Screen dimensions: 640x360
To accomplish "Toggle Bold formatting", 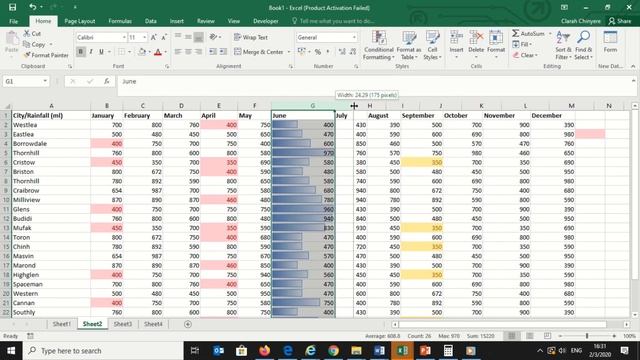I will click(x=80, y=52).
